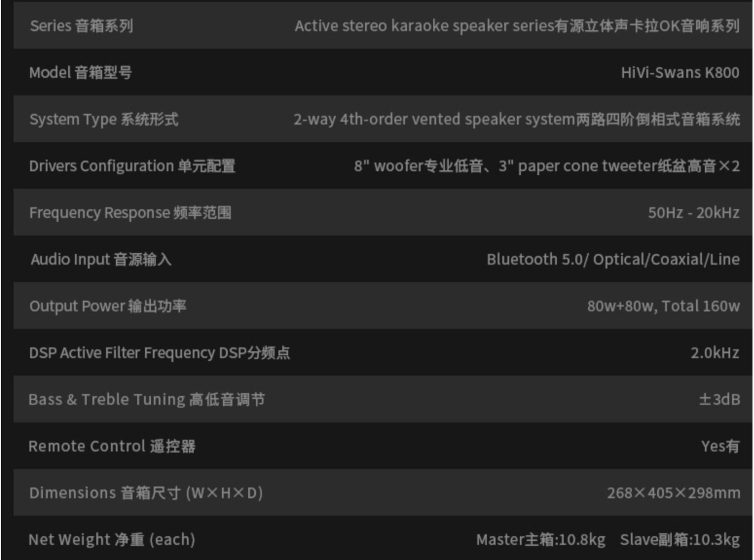The width and height of the screenshot is (754, 560).
Task: Select the '2-way 4th-order vented speaker system' value
Action: pos(434,119)
